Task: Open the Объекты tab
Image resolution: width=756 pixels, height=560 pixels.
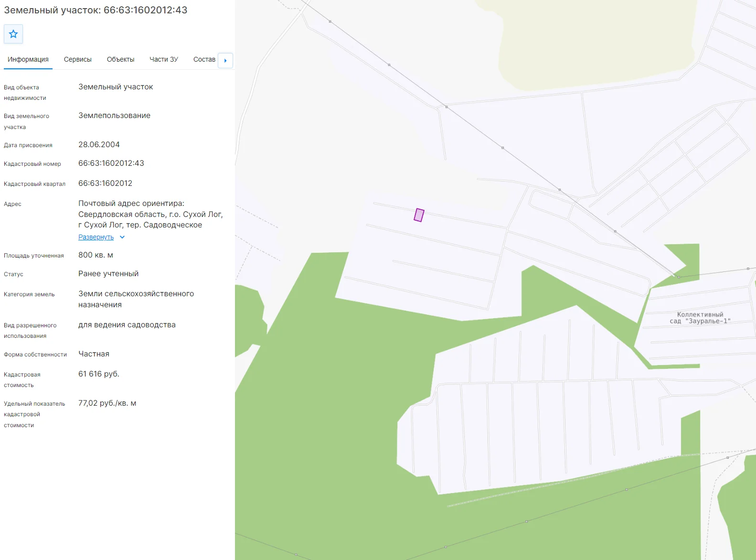Action: (x=120, y=59)
